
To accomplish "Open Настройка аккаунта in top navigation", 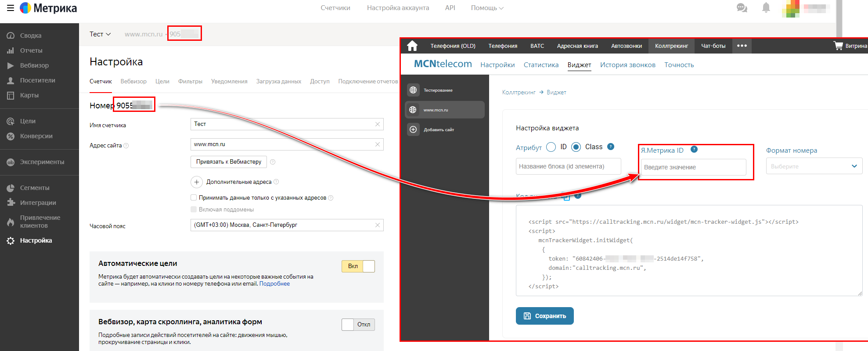I will pyautogui.click(x=398, y=8).
